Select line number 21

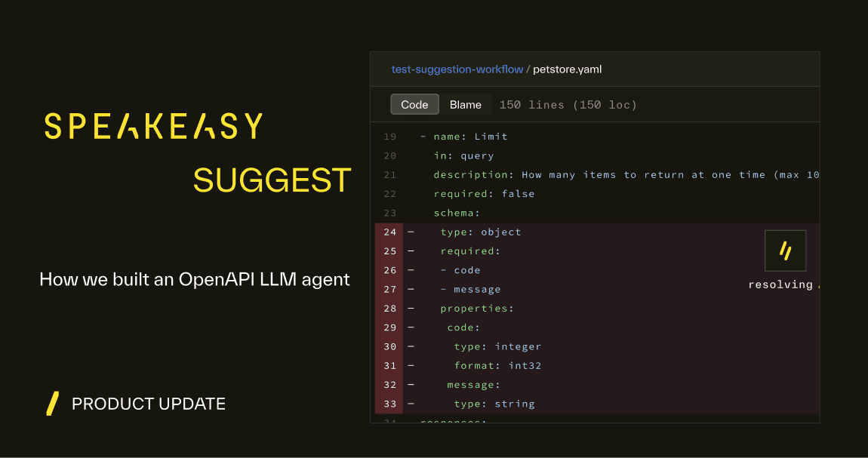click(x=389, y=175)
